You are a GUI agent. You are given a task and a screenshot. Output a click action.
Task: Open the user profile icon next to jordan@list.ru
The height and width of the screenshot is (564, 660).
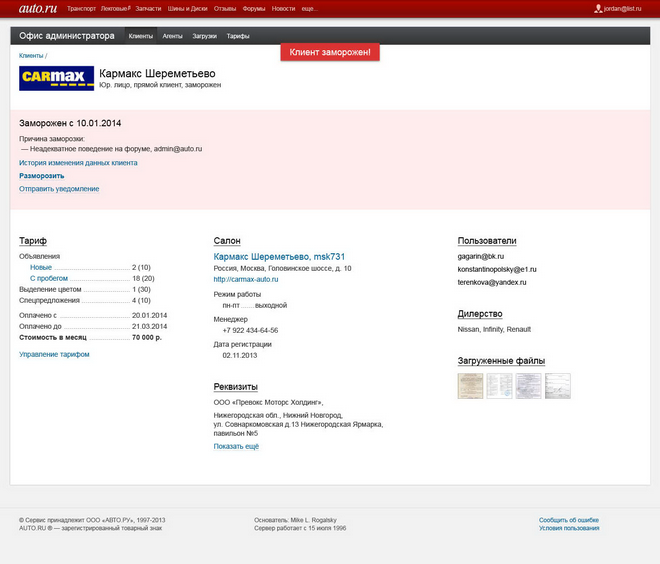598,8
